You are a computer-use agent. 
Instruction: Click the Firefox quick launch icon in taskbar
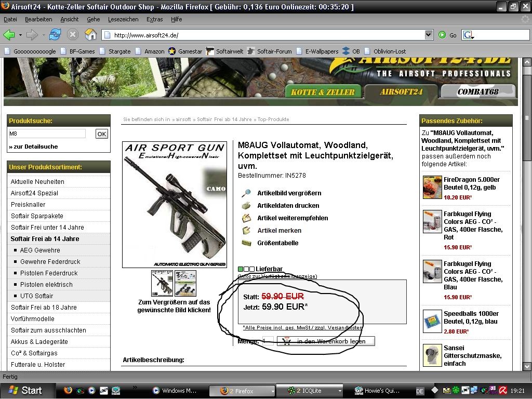tap(68, 391)
